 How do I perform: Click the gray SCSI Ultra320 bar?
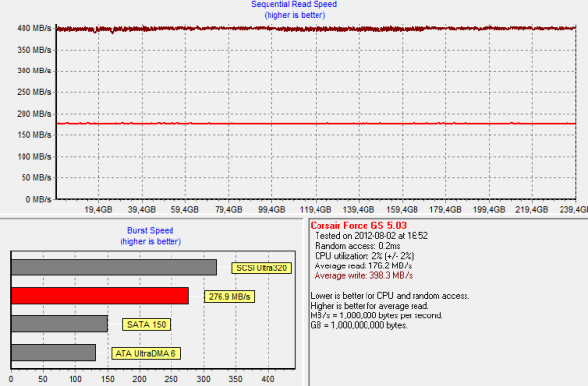[x=114, y=267]
